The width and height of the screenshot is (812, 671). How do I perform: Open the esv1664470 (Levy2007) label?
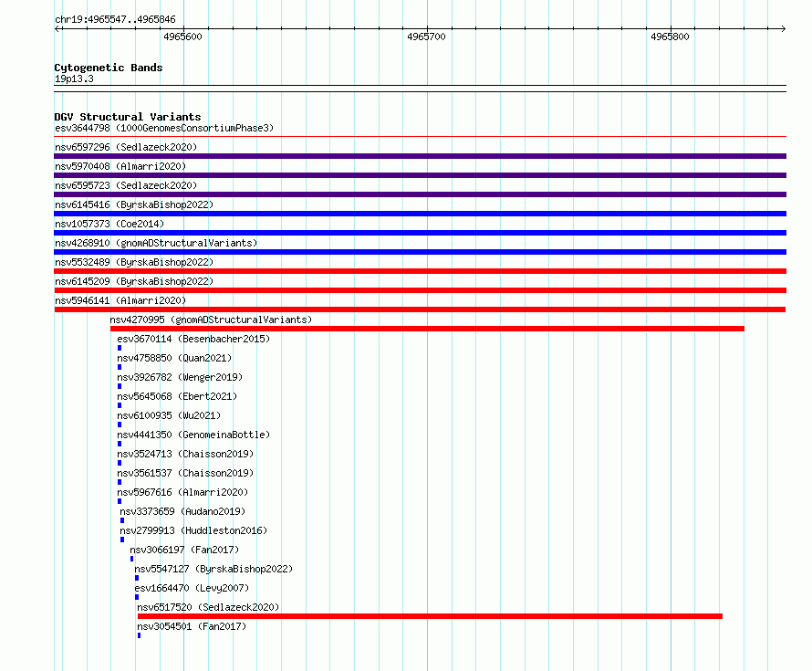[x=192, y=588]
